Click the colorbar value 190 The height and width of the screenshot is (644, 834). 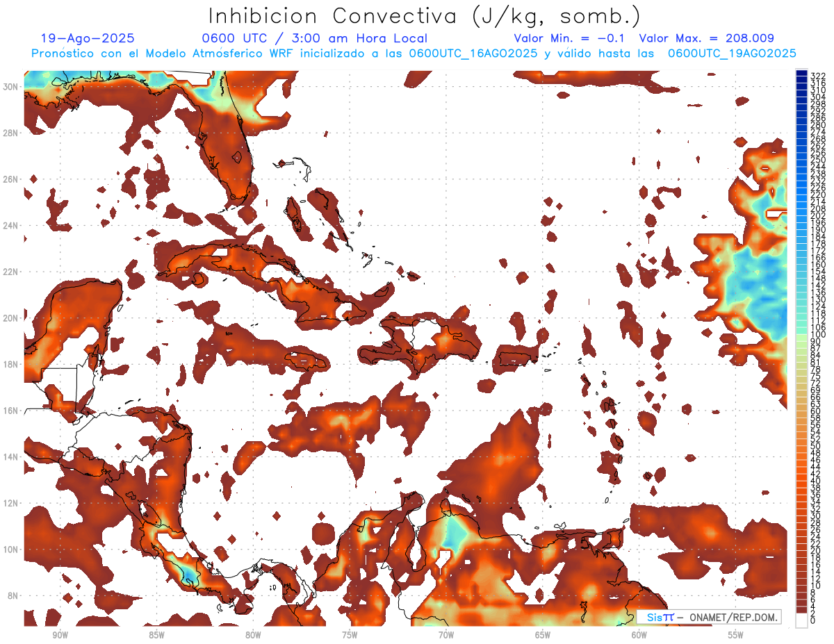(817, 230)
